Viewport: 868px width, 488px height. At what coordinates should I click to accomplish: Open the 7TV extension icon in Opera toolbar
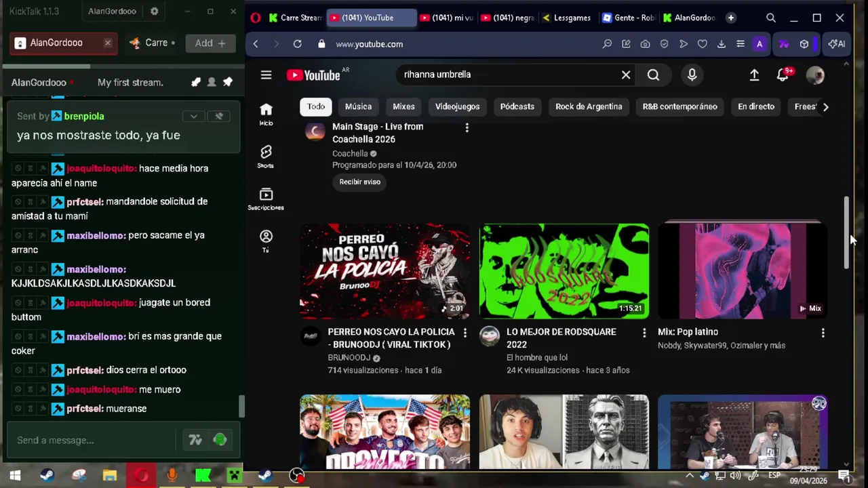[784, 44]
